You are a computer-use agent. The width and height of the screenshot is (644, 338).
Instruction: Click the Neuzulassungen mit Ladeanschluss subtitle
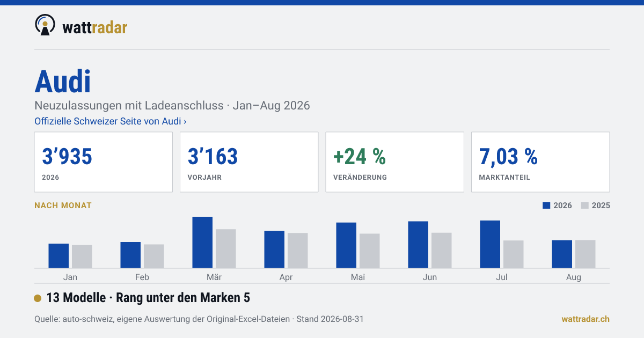(172, 105)
